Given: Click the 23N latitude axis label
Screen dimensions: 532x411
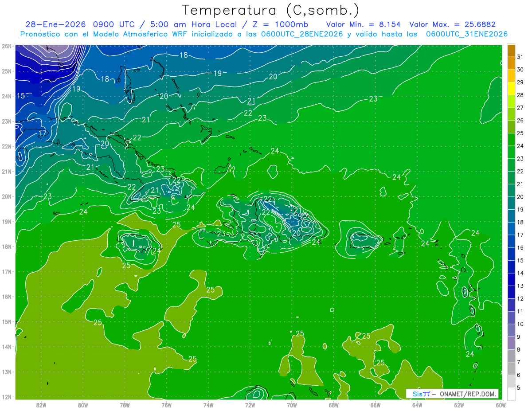Looking at the screenshot, I should pos(6,121).
